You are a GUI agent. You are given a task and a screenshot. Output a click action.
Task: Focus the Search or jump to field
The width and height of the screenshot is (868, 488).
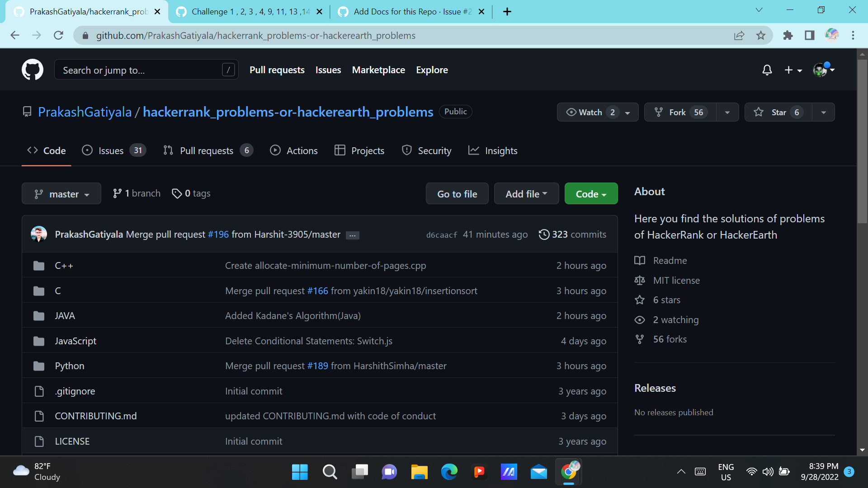click(x=146, y=70)
